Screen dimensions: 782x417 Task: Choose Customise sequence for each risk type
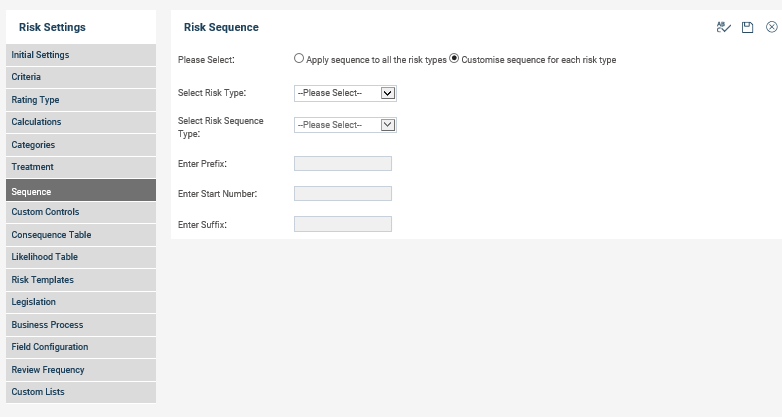coord(454,58)
